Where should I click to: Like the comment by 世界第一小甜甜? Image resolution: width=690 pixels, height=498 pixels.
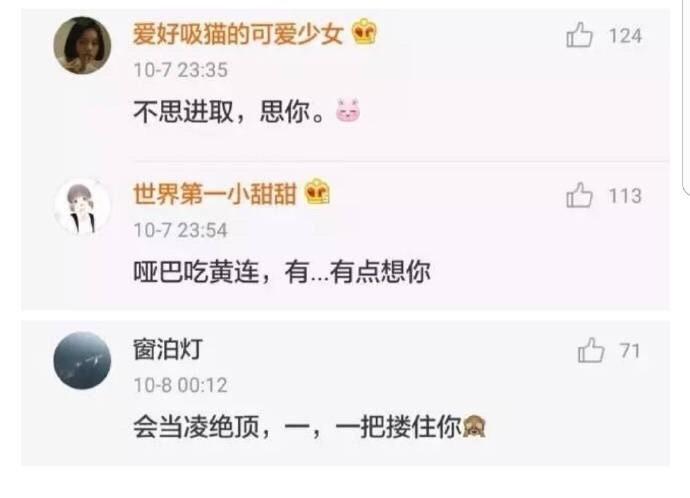pos(579,195)
